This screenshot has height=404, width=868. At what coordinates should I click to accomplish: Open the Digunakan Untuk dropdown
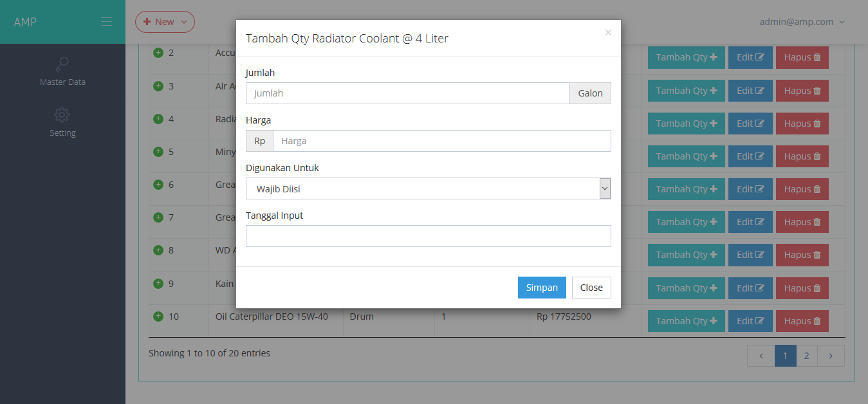[428, 189]
